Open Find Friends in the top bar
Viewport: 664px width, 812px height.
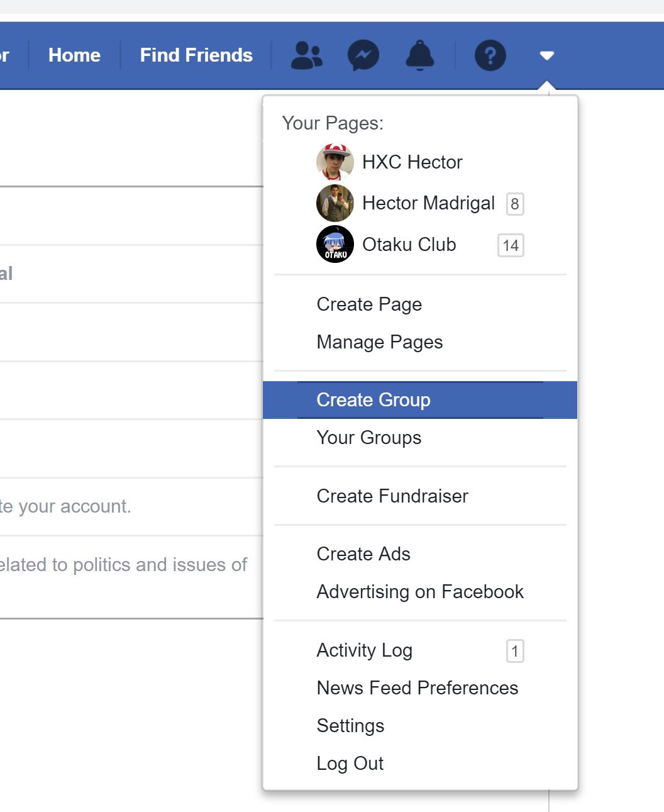point(196,55)
